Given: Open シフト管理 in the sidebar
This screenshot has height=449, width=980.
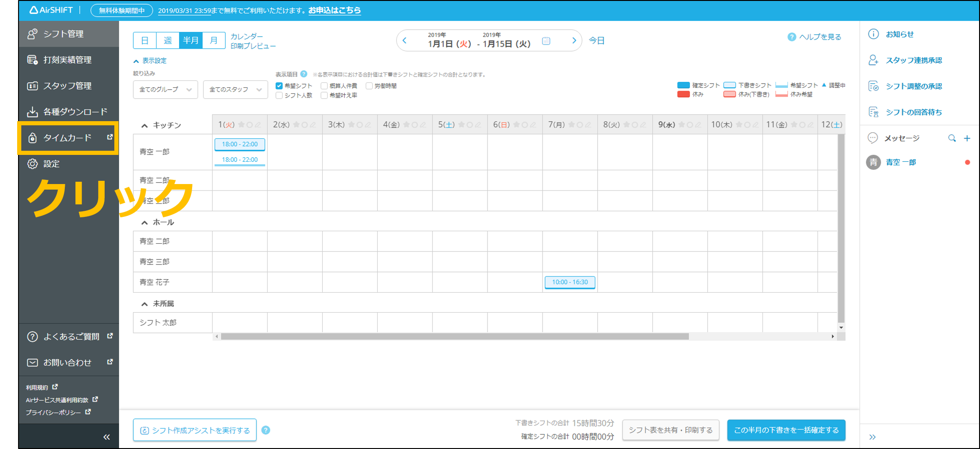Looking at the screenshot, I should click(69, 34).
